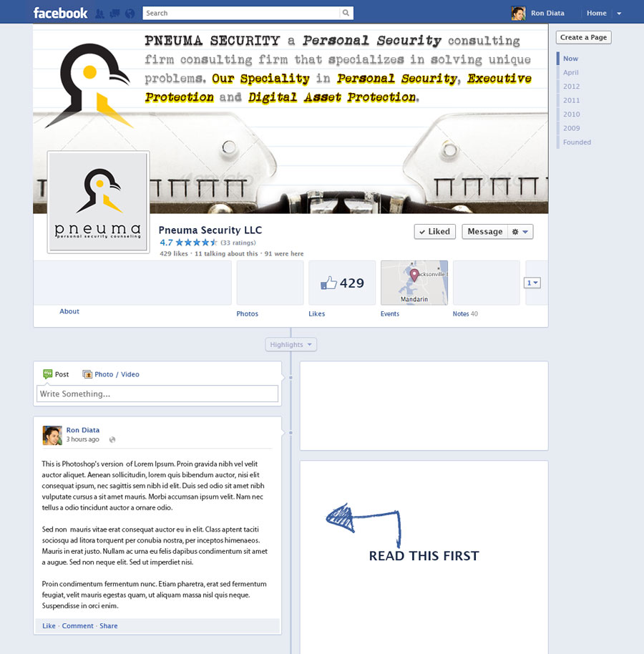Viewport: 644px width, 654px height.
Task: Jump to April in timeline navigation
Action: tap(570, 72)
